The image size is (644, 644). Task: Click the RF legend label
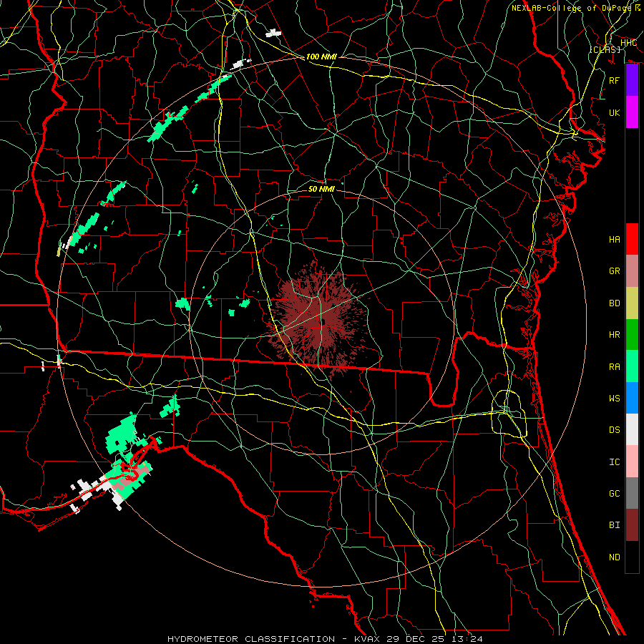pos(614,80)
